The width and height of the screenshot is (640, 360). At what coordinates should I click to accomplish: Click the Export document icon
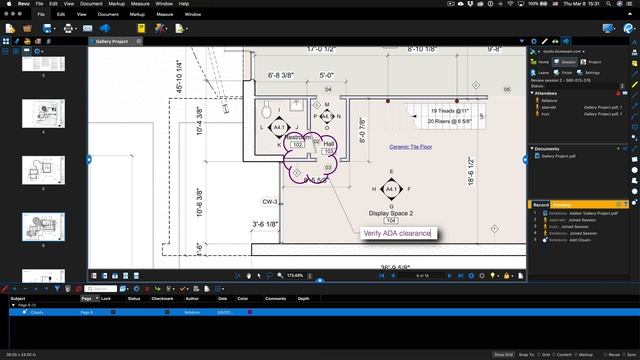coord(179,28)
